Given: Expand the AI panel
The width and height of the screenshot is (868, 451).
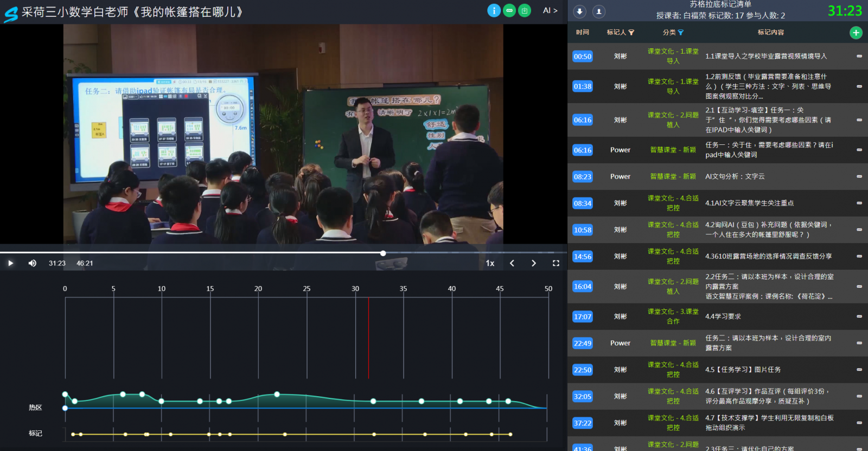Looking at the screenshot, I should [x=550, y=10].
